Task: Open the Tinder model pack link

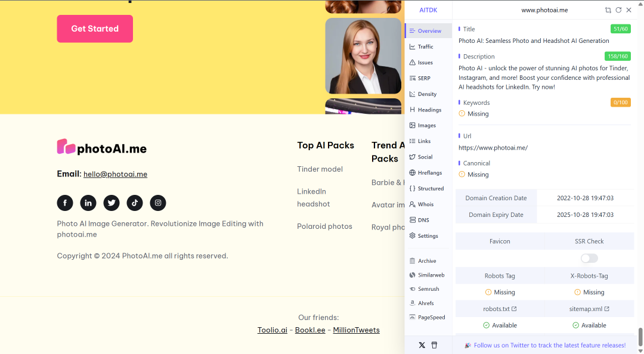Action: [x=320, y=169]
